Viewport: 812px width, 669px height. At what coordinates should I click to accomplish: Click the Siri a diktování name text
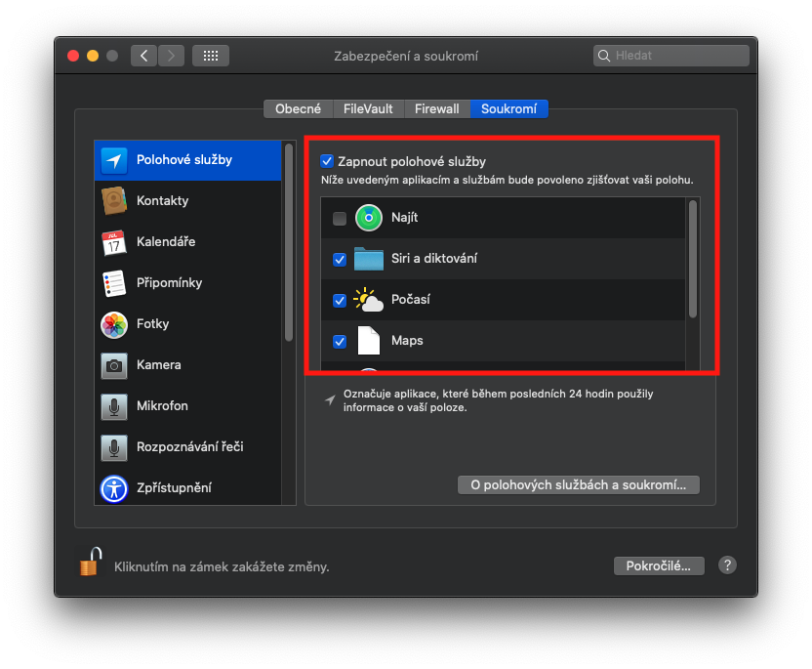[x=434, y=259]
